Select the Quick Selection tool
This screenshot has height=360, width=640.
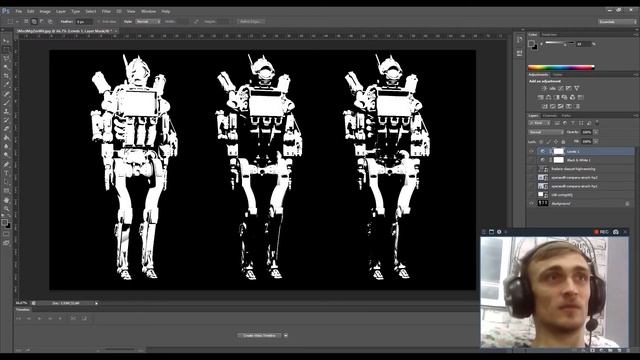click(6, 67)
